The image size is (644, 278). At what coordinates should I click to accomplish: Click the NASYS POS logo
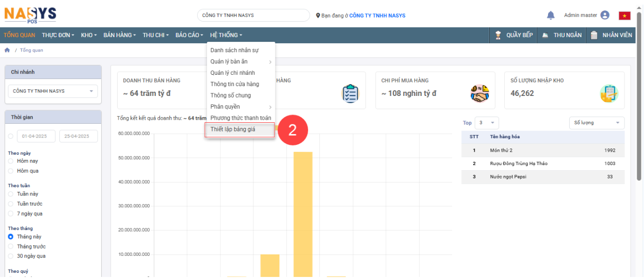click(x=30, y=14)
